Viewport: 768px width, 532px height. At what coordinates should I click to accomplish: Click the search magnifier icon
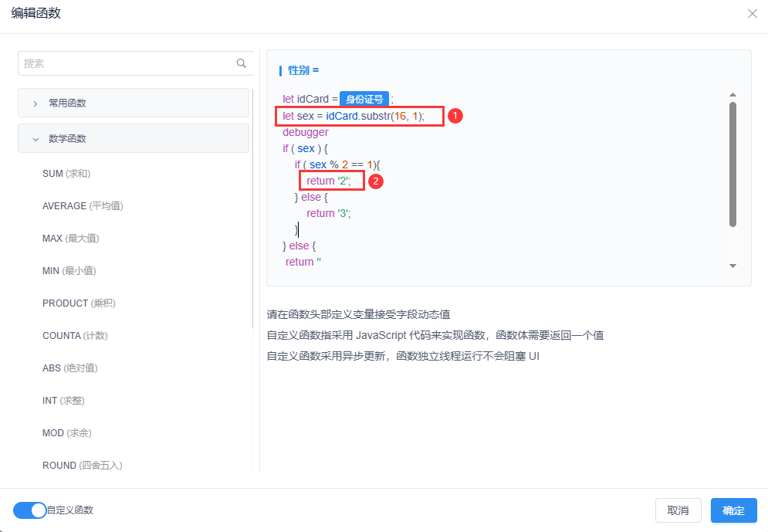[242, 63]
